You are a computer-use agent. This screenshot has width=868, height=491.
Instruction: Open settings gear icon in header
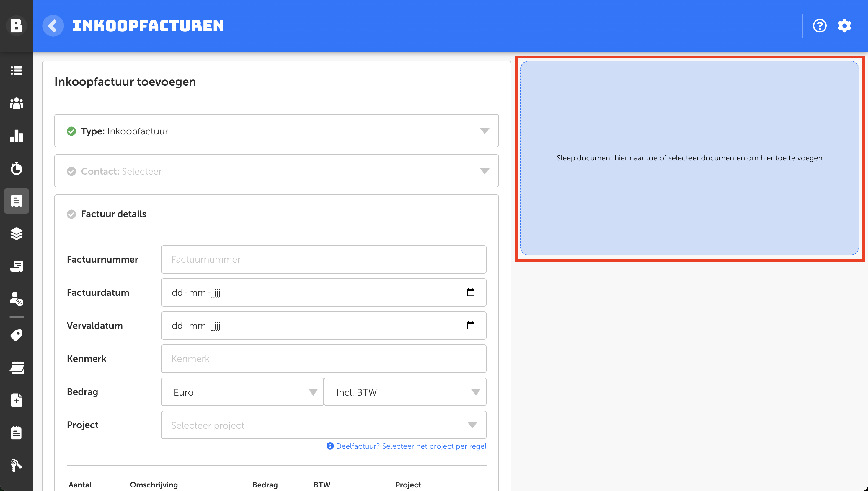click(844, 26)
